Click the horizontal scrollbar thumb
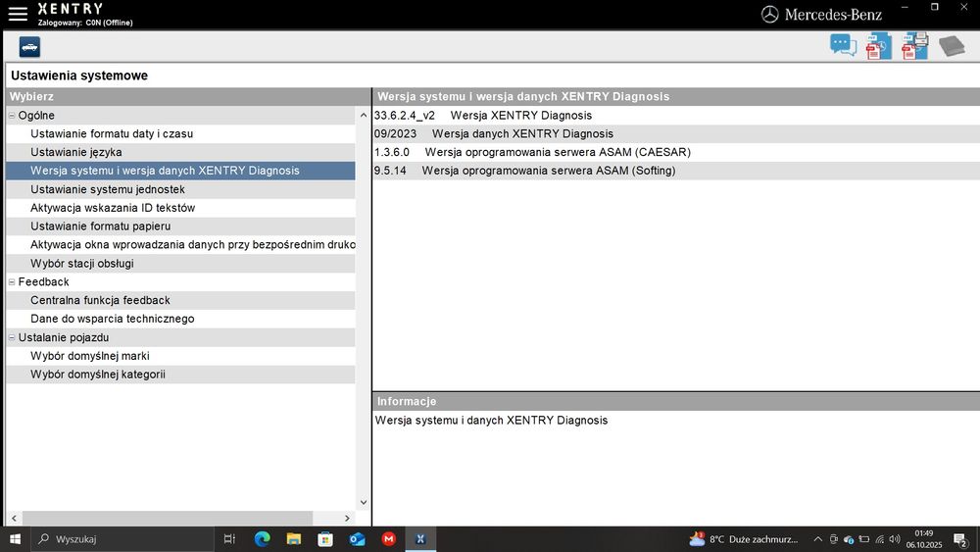Screen dimensions: 980x552 point(168,519)
